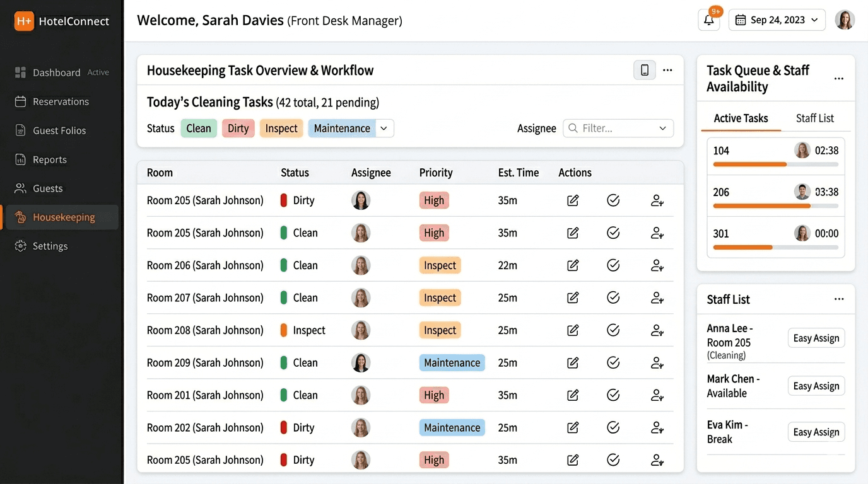The width and height of the screenshot is (868, 484).
Task: Open the user profile avatar at top right
Action: click(845, 20)
